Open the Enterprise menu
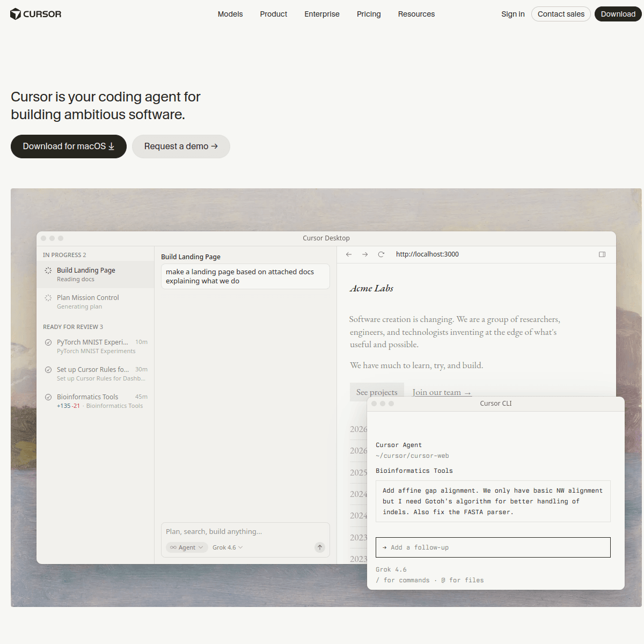This screenshot has width=644, height=644. point(322,14)
